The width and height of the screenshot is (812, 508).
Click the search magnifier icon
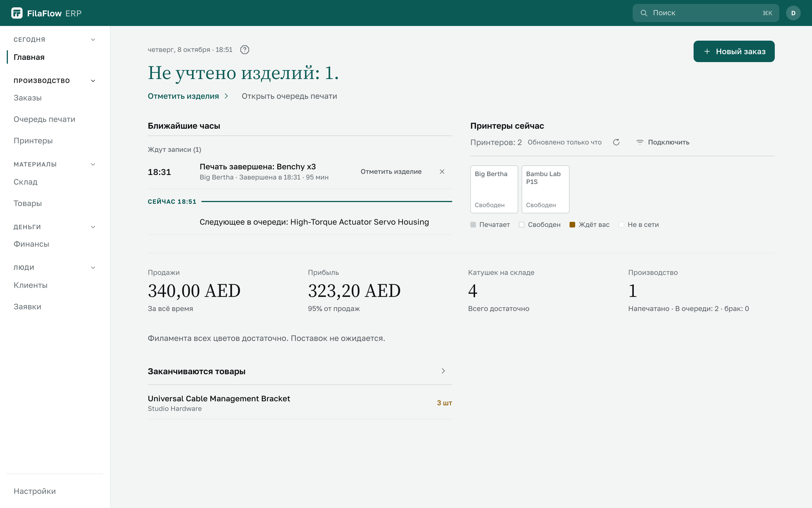coord(644,13)
